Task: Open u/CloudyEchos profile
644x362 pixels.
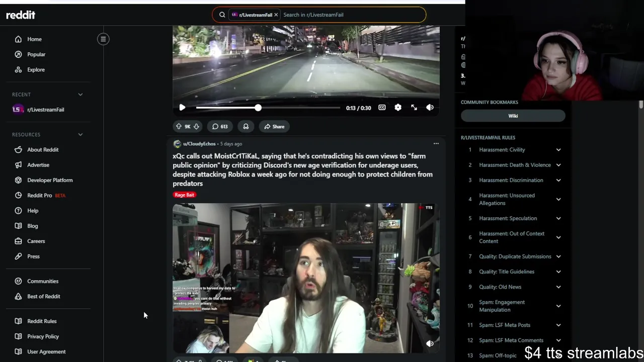Action: (199, 144)
